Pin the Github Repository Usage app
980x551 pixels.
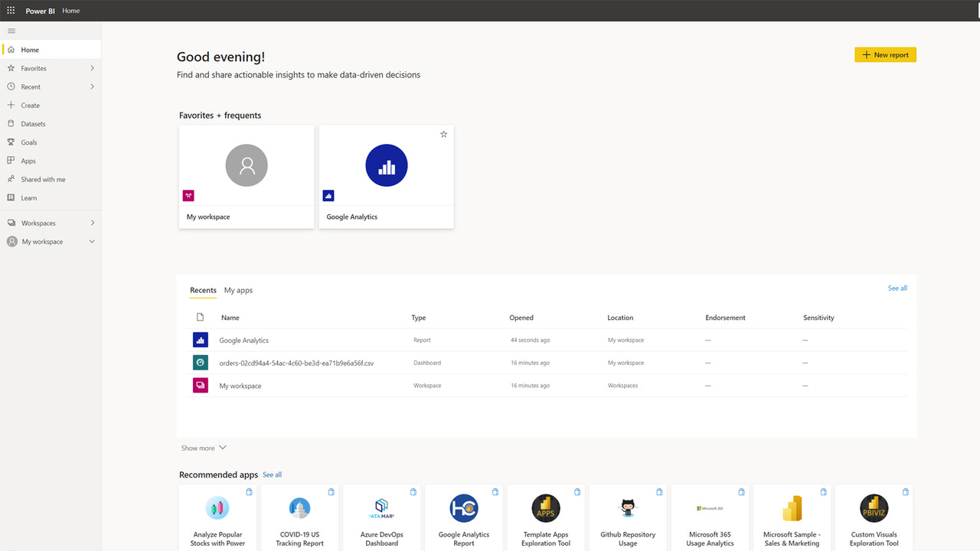coord(659,491)
